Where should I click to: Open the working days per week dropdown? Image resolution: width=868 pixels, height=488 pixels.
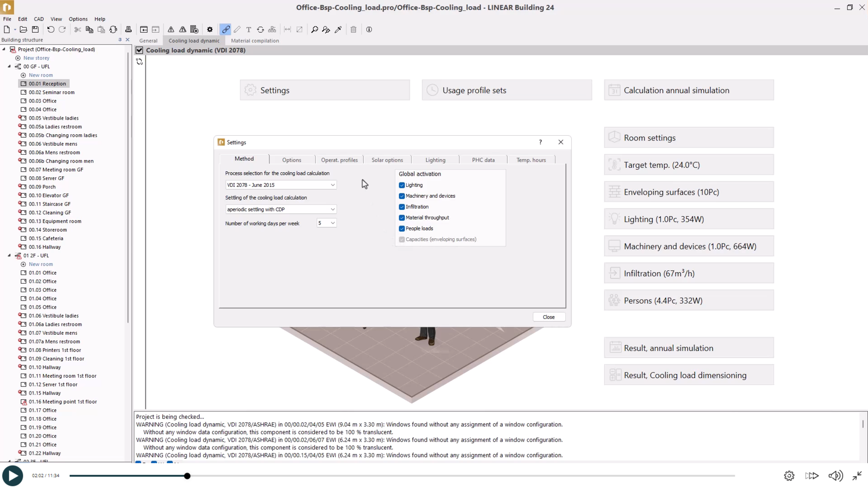point(327,223)
